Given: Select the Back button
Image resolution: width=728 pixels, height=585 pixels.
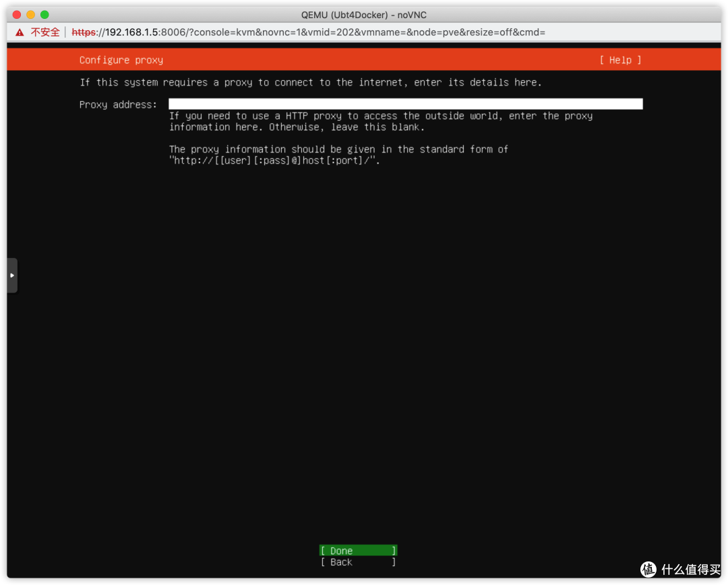Looking at the screenshot, I should click(x=358, y=562).
